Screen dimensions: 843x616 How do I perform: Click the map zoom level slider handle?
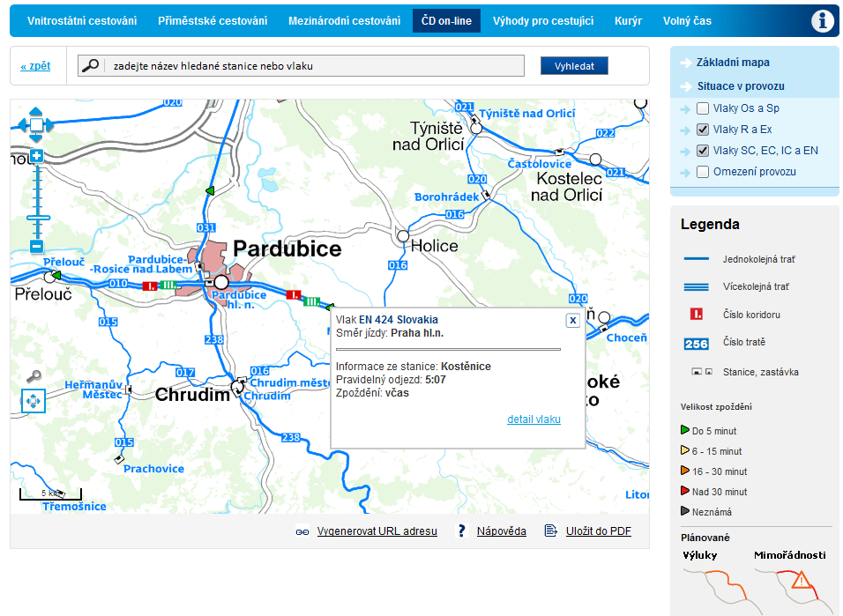point(37,217)
